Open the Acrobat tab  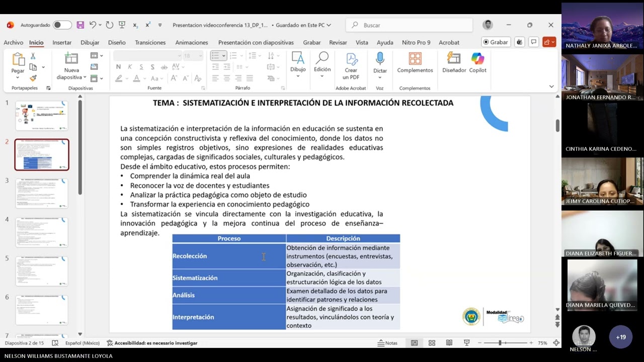point(449,43)
